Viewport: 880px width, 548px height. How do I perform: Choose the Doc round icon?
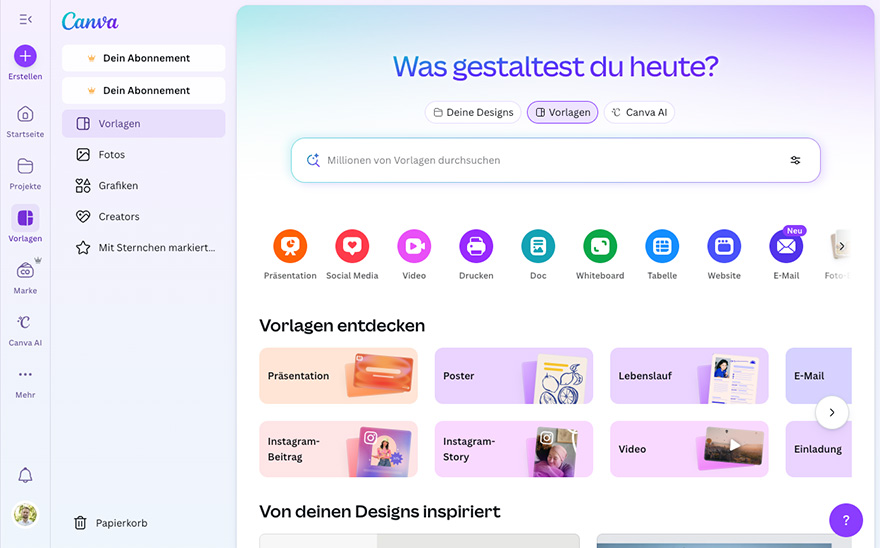click(538, 246)
